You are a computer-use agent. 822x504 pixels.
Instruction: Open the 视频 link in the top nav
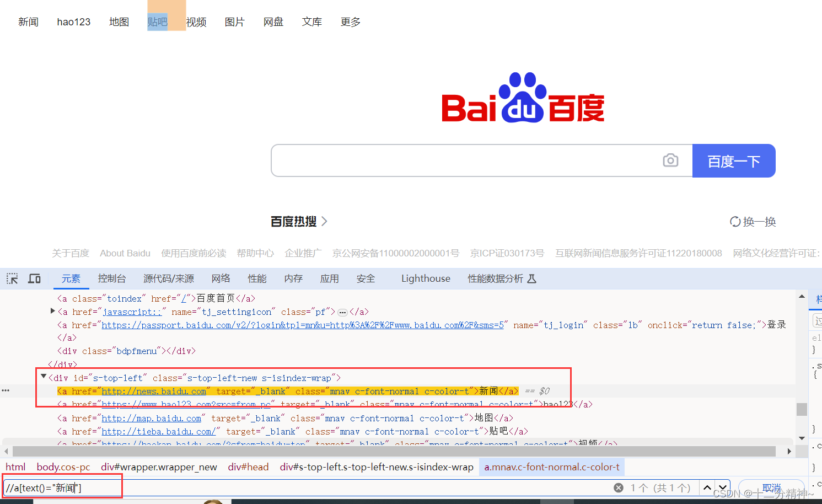coord(196,22)
